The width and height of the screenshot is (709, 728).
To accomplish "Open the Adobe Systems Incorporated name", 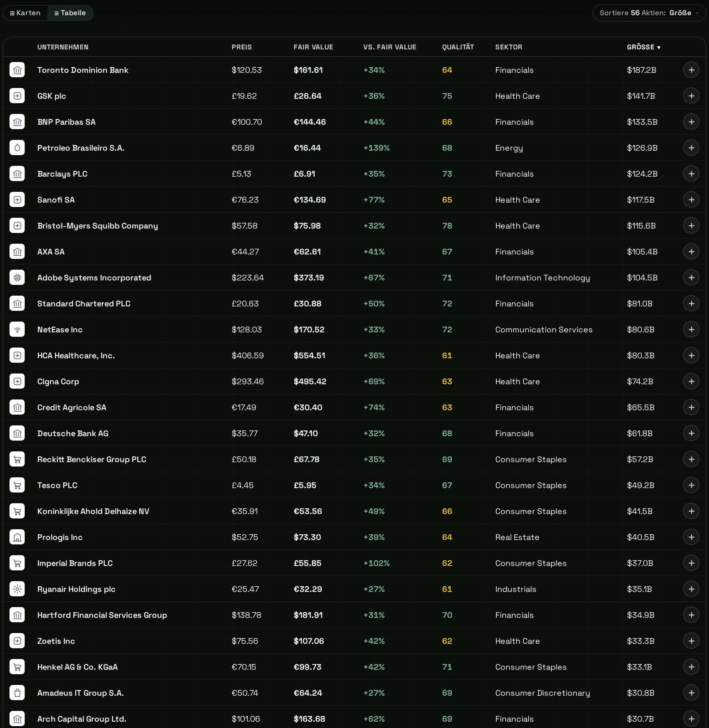I will (94, 278).
